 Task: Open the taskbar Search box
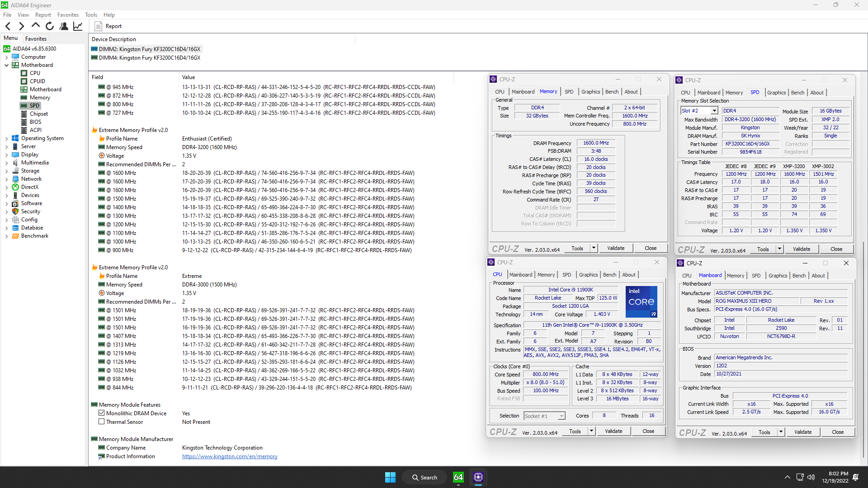tap(425, 477)
